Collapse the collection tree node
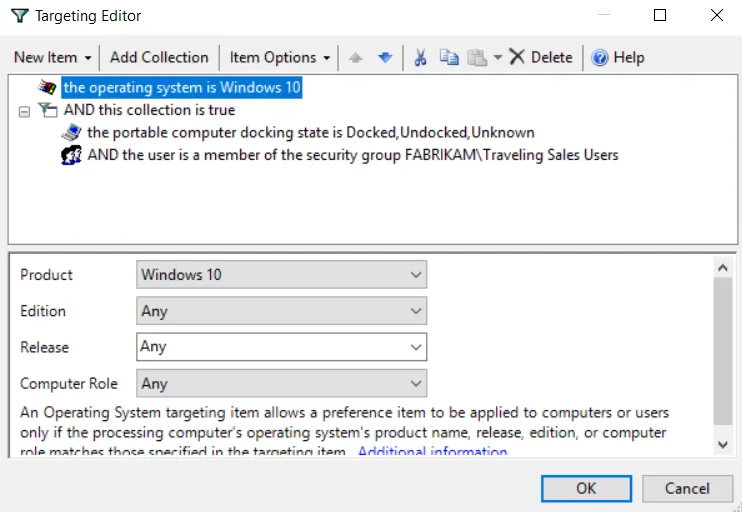The height and width of the screenshot is (512, 742). point(24,112)
